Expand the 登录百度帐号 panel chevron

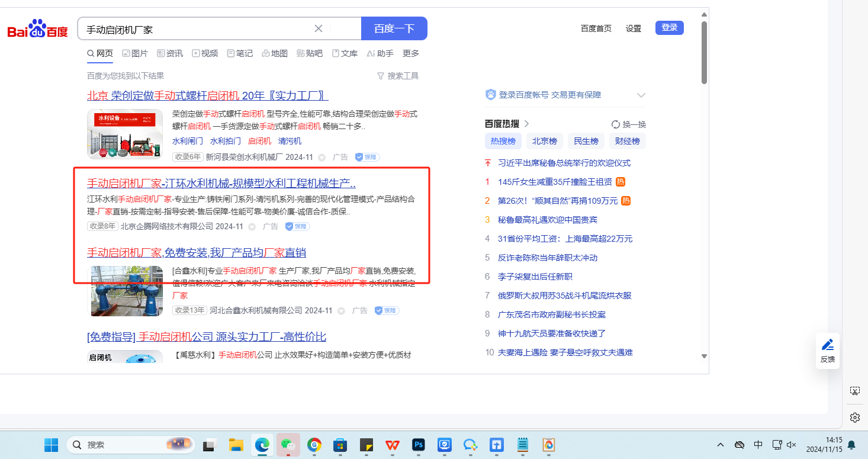click(x=641, y=95)
